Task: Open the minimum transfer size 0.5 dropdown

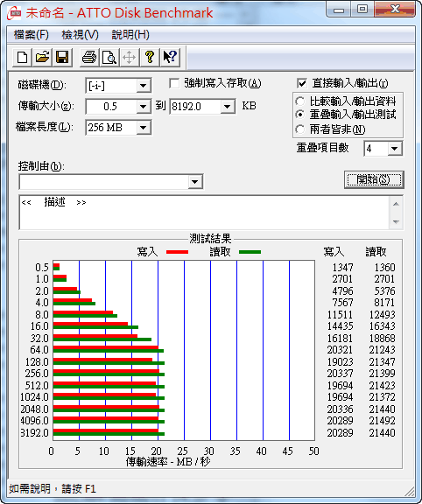Action: click(143, 107)
